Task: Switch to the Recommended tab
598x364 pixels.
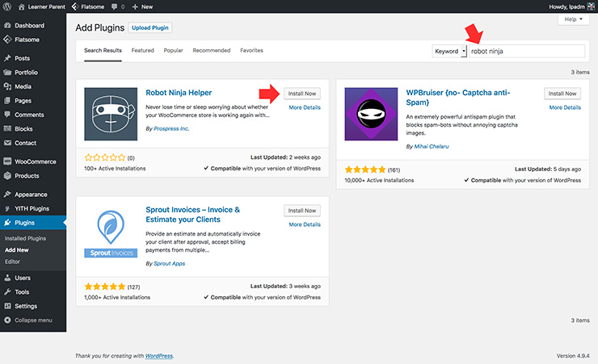Action: 211,50
